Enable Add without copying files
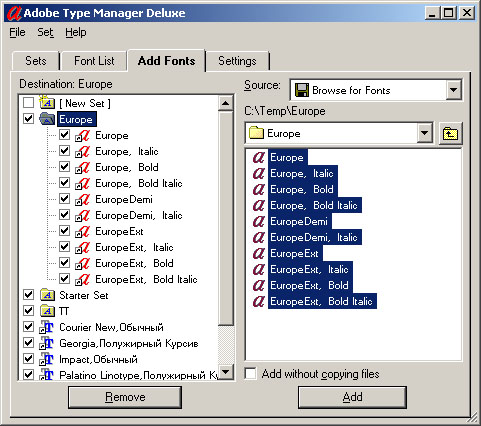Screen dimensions: 481x426 (x=251, y=373)
